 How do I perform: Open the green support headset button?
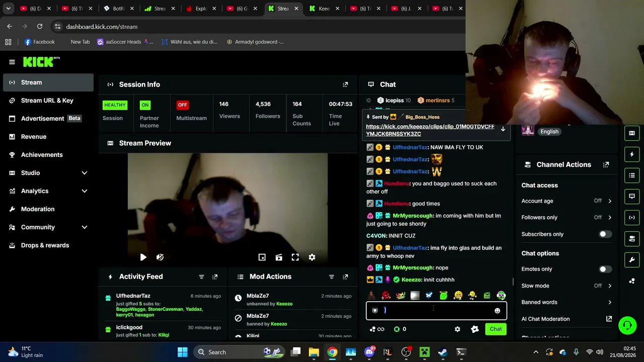coord(627,325)
